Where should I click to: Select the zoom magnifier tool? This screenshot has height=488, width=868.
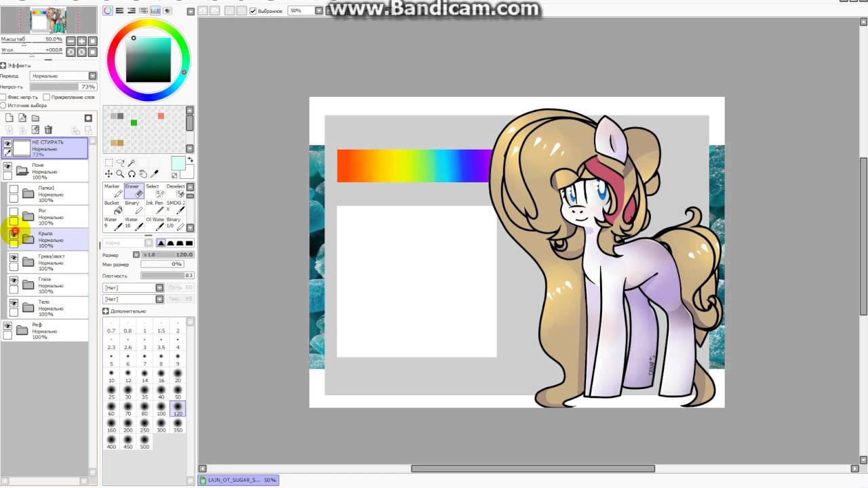point(120,174)
